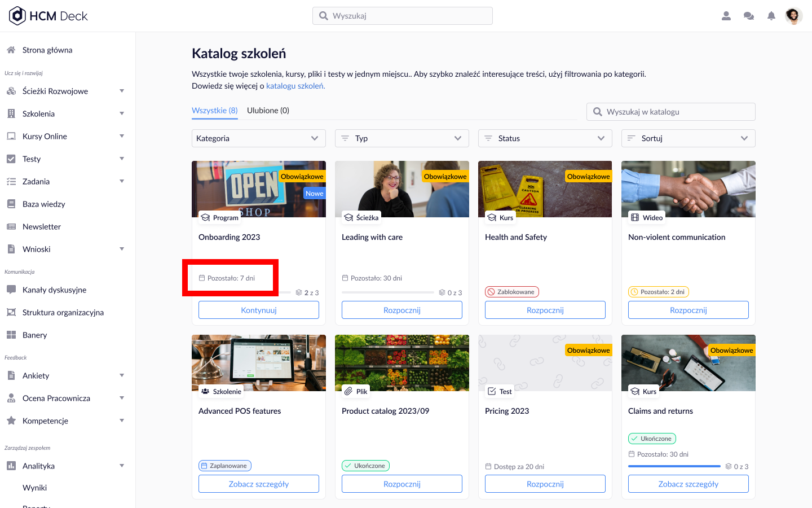Click the Ukończone badge on Product catalog
The height and width of the screenshot is (508, 812).
[x=365, y=466]
